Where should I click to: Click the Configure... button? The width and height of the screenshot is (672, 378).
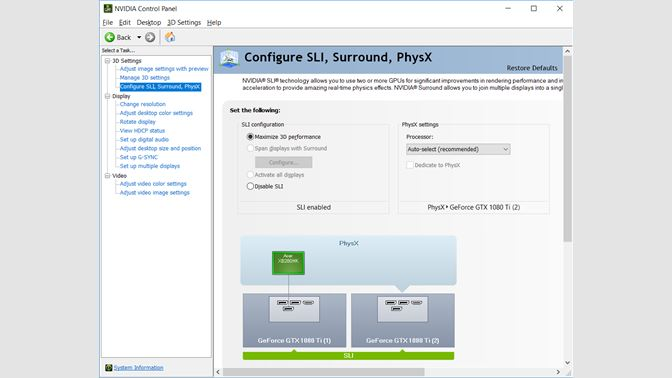coord(283,162)
